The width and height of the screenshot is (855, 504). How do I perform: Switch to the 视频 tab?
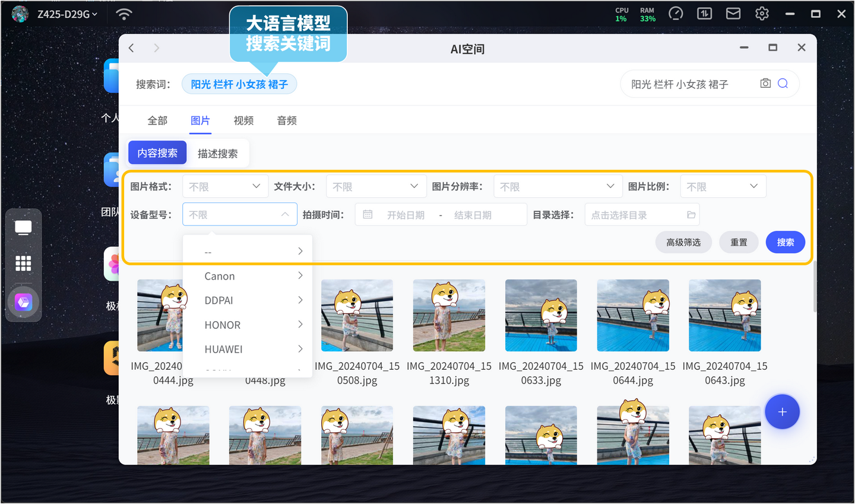(x=243, y=121)
